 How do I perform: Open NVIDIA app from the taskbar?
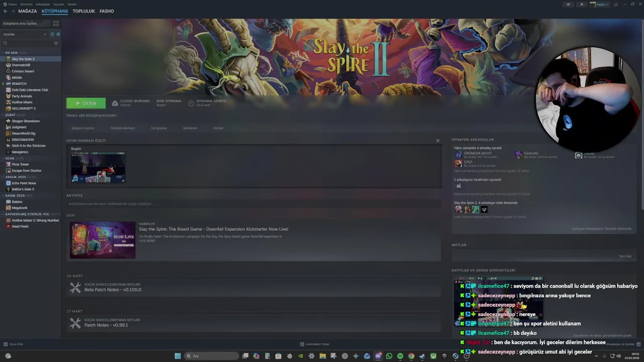click(300, 356)
